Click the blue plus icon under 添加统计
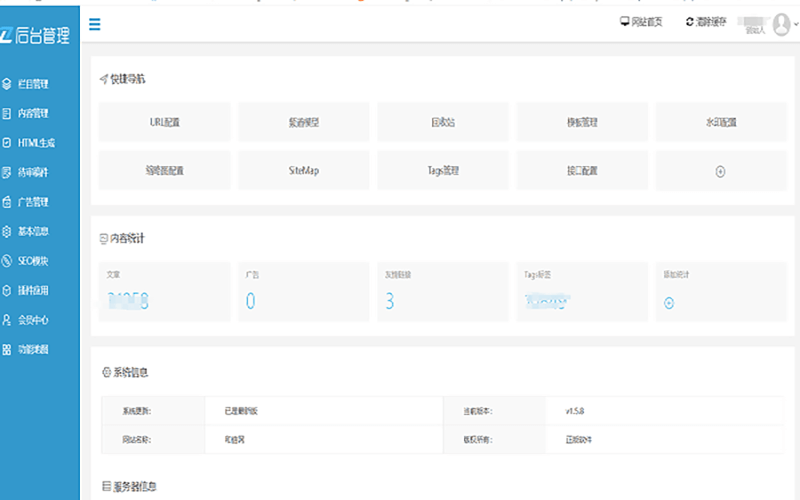 [x=669, y=303]
